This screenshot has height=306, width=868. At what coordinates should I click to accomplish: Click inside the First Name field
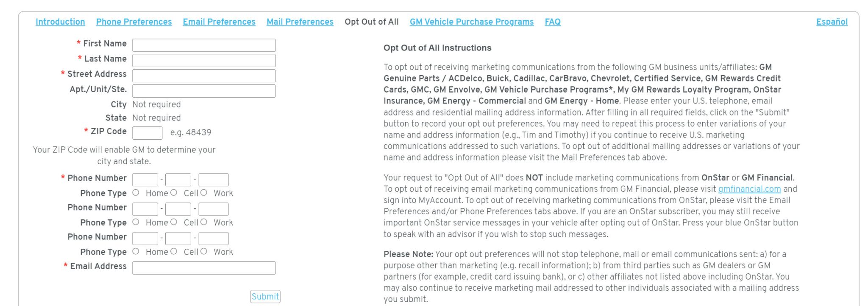click(x=203, y=45)
